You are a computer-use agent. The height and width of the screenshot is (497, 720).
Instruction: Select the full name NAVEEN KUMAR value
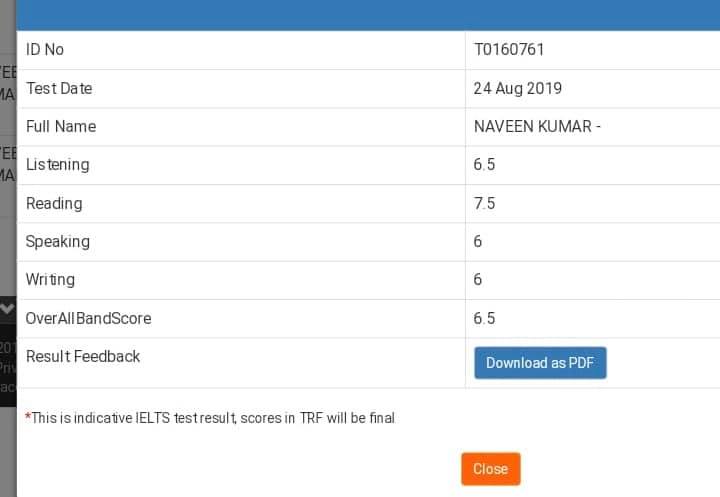tap(536, 126)
